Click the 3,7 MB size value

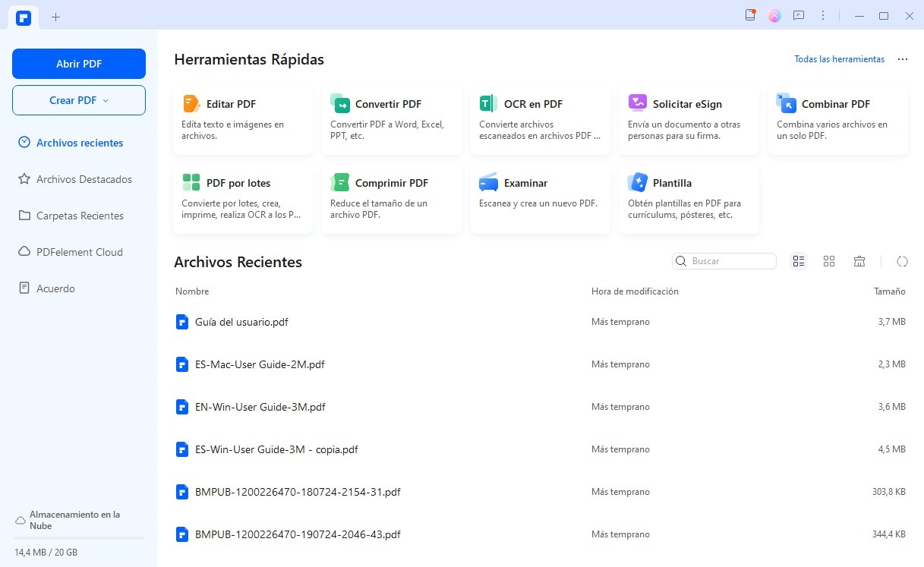tap(891, 322)
